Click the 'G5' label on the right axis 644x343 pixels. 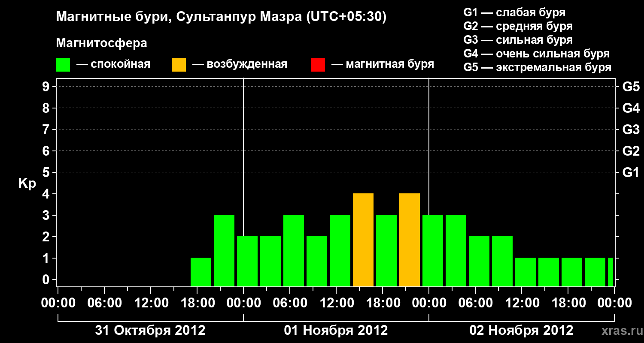pos(631,87)
